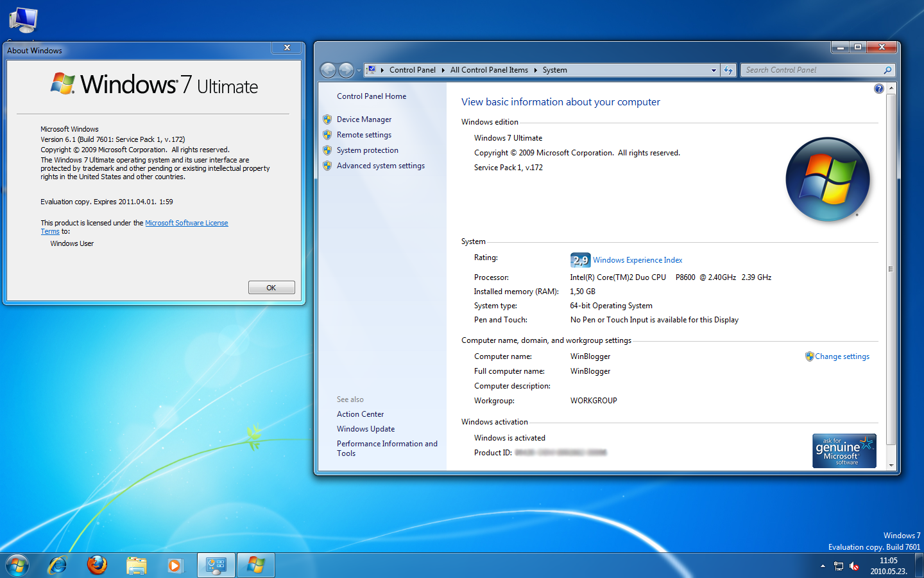Expand root arrow before Control Panel breadcrumb
The image size is (924, 578).
(382, 70)
